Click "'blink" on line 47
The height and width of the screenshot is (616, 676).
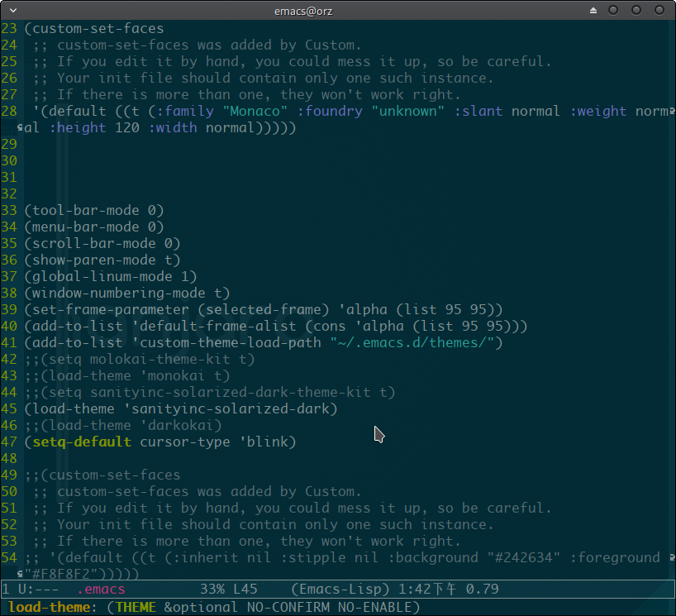point(263,442)
